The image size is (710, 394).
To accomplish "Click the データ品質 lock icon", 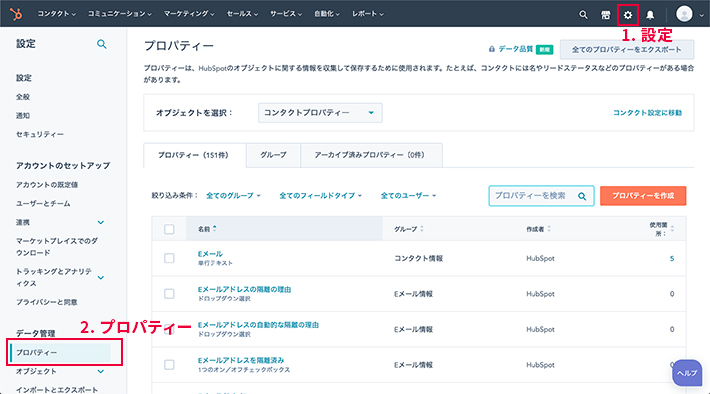I will click(x=491, y=49).
